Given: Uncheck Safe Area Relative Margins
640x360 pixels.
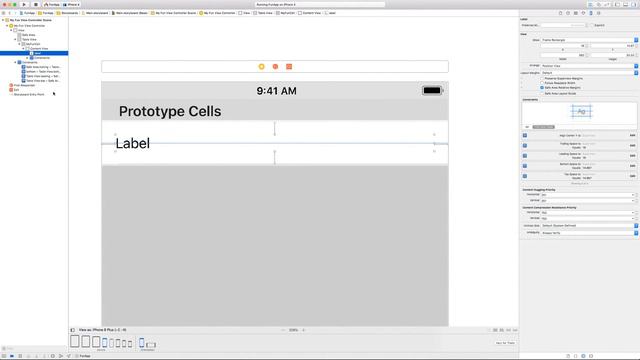Looking at the screenshot, I should (542, 87).
